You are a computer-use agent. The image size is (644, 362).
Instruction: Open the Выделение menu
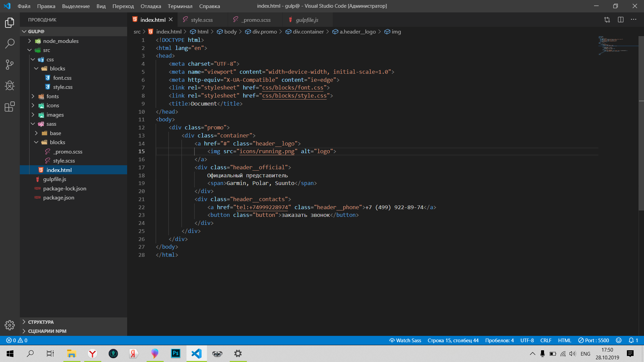[76, 6]
